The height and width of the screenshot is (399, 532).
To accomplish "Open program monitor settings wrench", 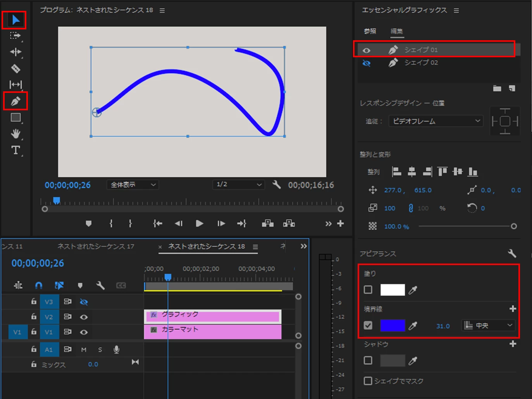I will coord(276,185).
